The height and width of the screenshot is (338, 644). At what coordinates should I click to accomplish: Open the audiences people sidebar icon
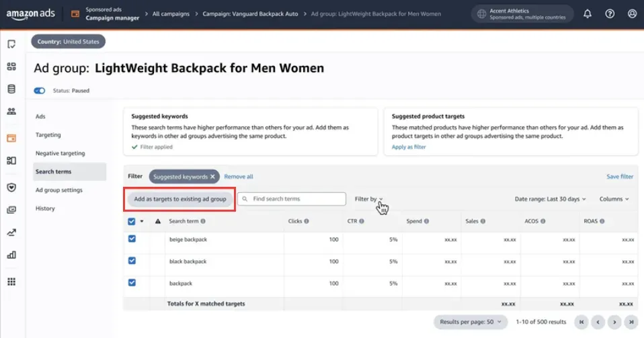(11, 112)
